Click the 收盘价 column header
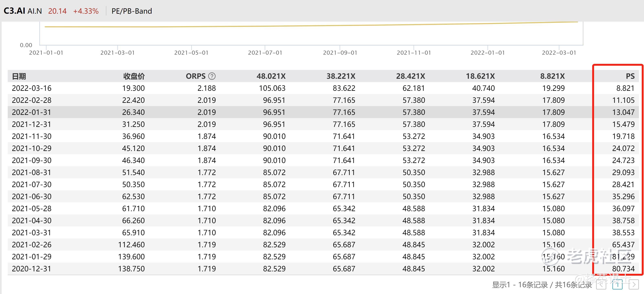 (134, 76)
